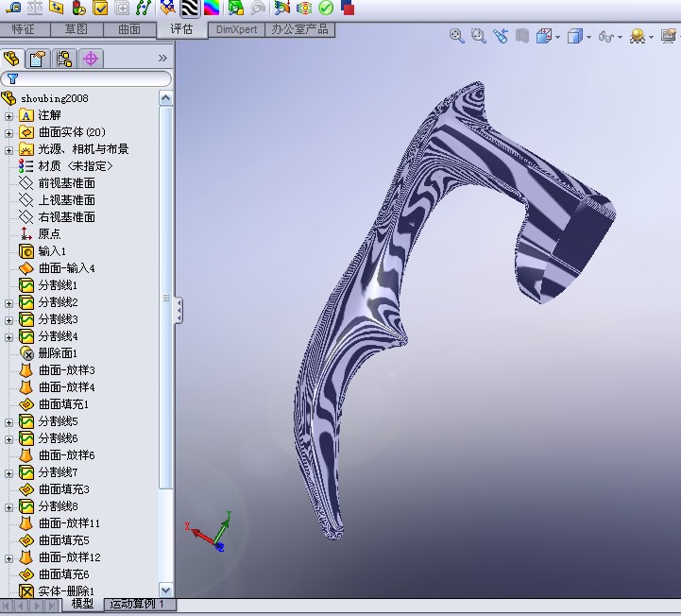The width and height of the screenshot is (681, 616).
Task: Open the 办公室产品 tab
Action: [299, 29]
